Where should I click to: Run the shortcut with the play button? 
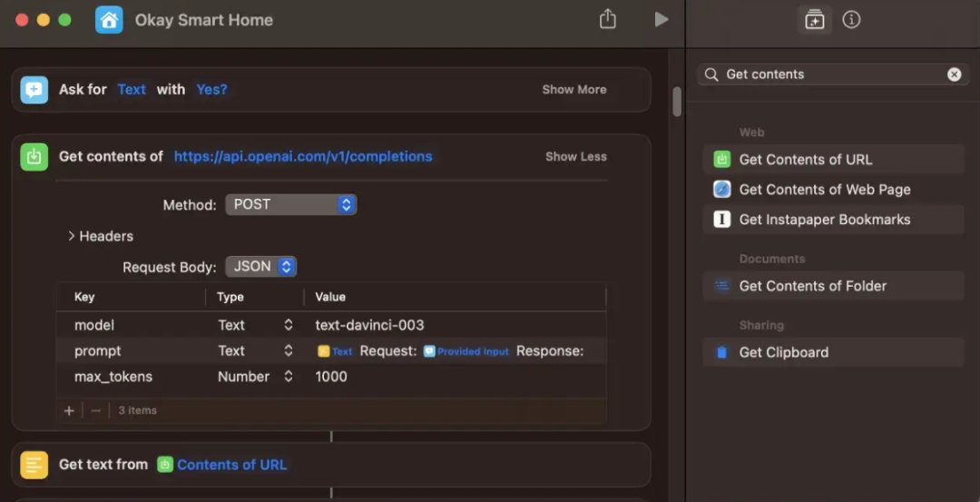[661, 19]
